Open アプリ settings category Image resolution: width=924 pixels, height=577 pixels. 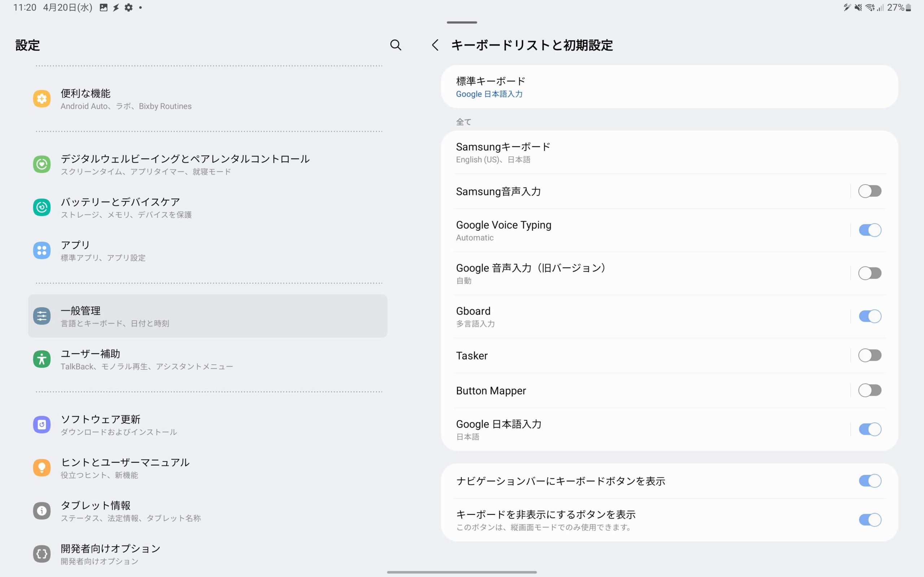point(208,250)
